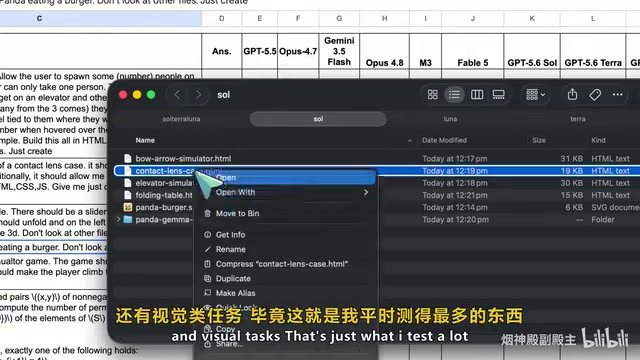The width and height of the screenshot is (640, 360).
Task: Sort files by Name column
Action: tap(145, 140)
